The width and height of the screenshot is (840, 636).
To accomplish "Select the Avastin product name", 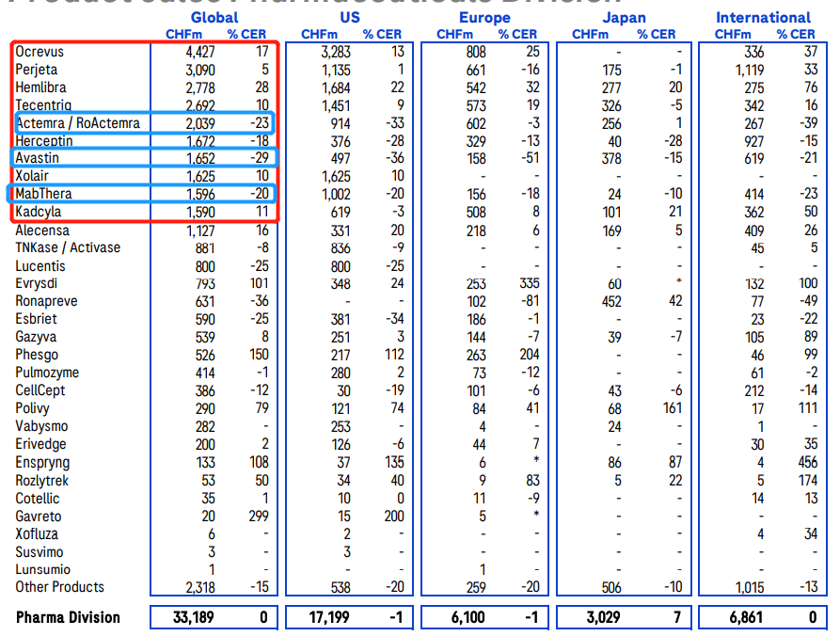I will 37,158.
